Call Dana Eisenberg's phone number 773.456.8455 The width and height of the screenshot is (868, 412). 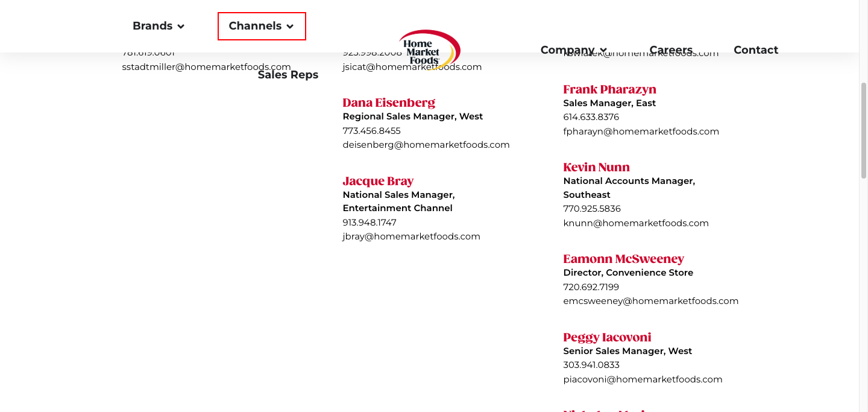tap(371, 131)
